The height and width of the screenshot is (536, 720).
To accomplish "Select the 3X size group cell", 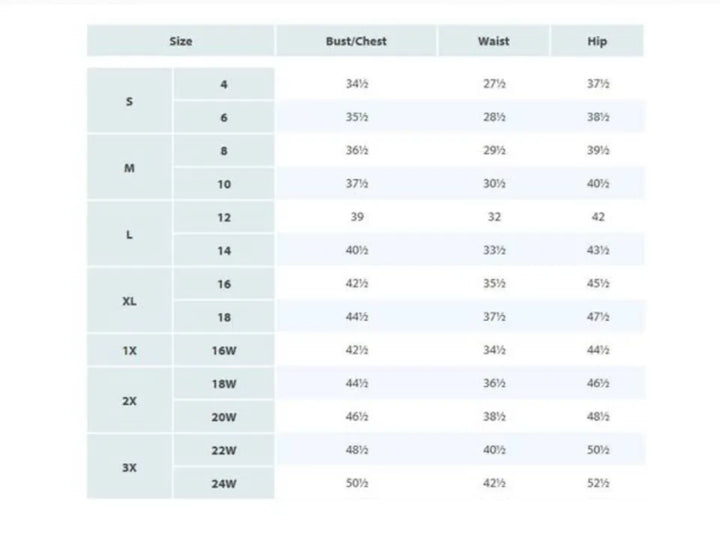I will [129, 467].
